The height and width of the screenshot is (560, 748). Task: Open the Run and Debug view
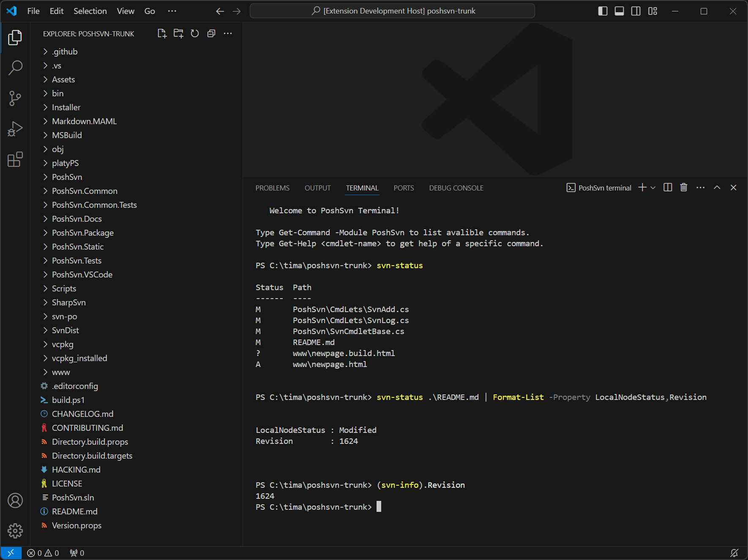[x=15, y=129]
